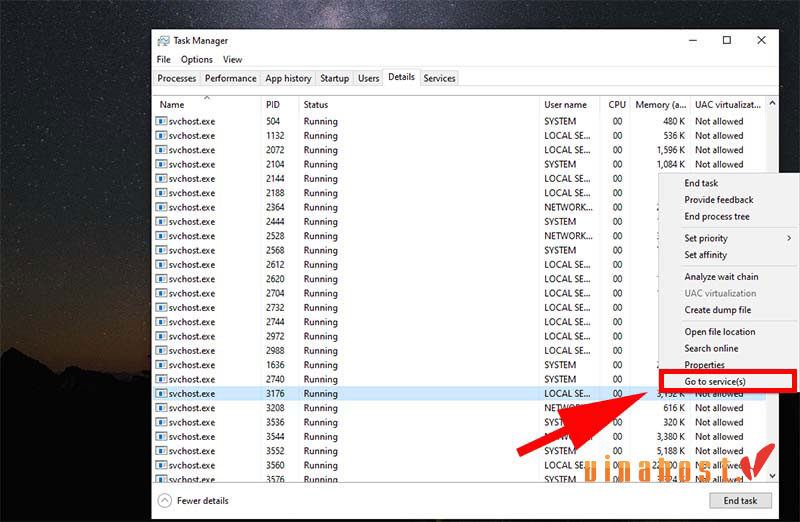
Task: Select Analyze wait chain
Action: click(721, 277)
